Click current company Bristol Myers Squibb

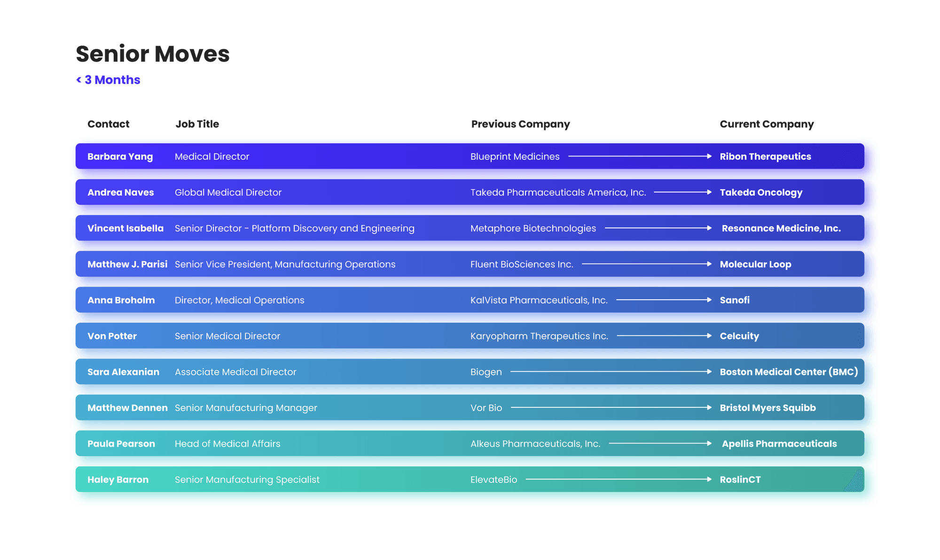click(768, 408)
